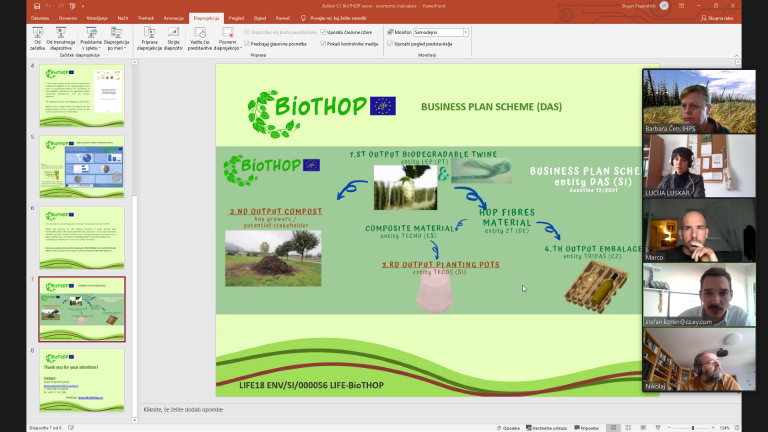Click user account avatar in title bar

click(x=664, y=6)
